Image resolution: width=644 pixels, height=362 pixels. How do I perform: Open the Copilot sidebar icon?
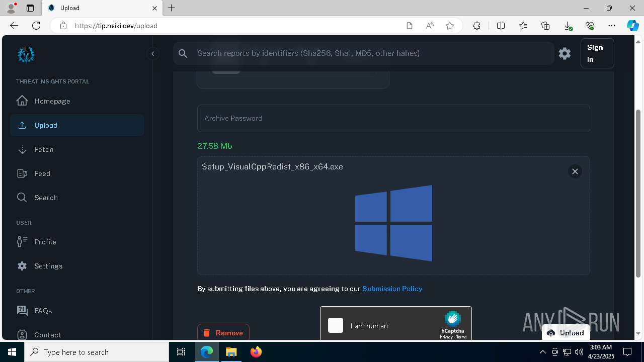tap(632, 26)
